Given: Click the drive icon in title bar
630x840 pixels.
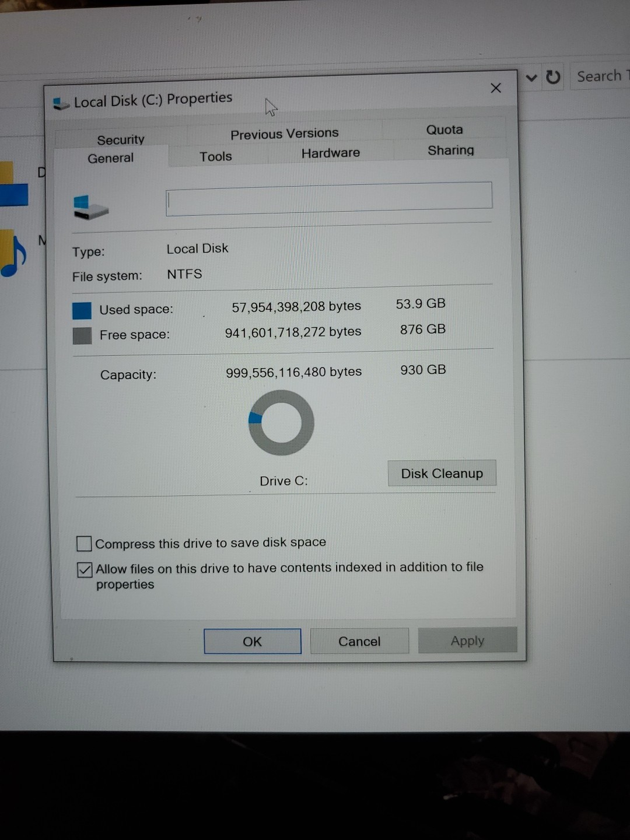Looking at the screenshot, I should click(x=61, y=104).
